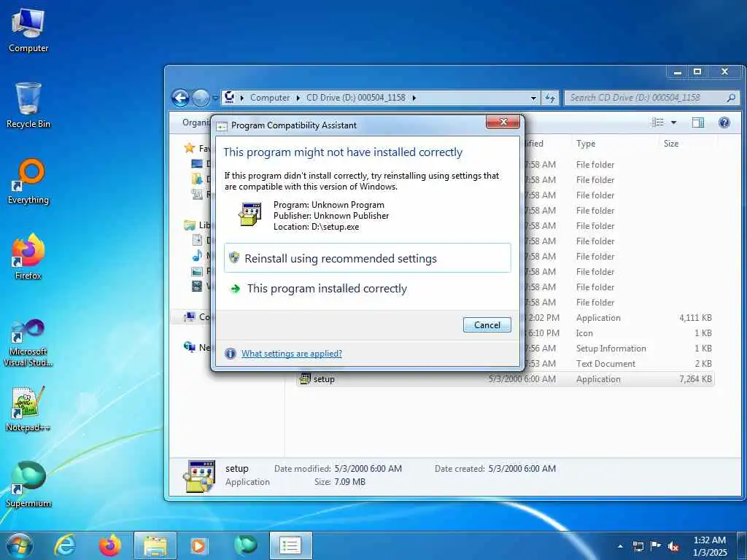
Task: Close the Program Compatibility Assistant dialog
Action: click(x=503, y=122)
